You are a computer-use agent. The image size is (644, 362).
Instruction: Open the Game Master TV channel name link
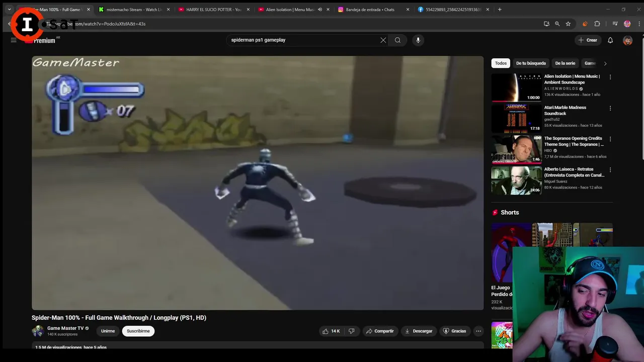pyautogui.click(x=65, y=328)
